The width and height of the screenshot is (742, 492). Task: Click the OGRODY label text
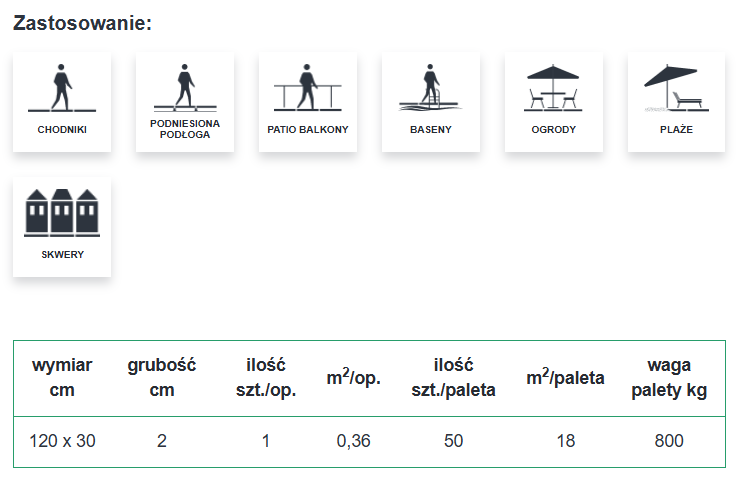554,129
